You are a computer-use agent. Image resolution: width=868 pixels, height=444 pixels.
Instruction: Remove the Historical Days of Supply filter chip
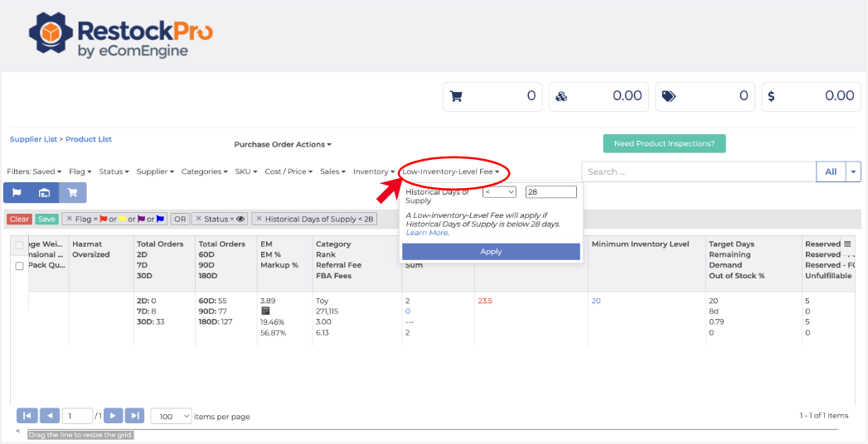click(x=259, y=220)
